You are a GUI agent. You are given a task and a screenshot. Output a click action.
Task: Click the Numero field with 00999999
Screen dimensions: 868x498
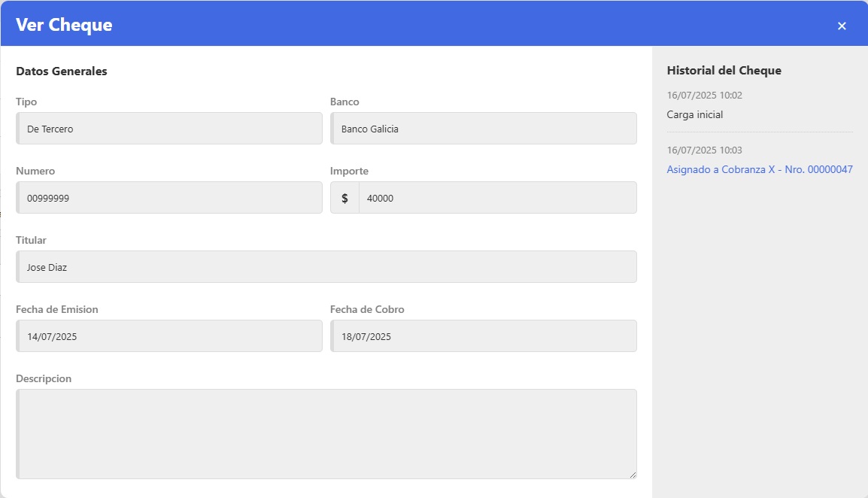click(169, 198)
